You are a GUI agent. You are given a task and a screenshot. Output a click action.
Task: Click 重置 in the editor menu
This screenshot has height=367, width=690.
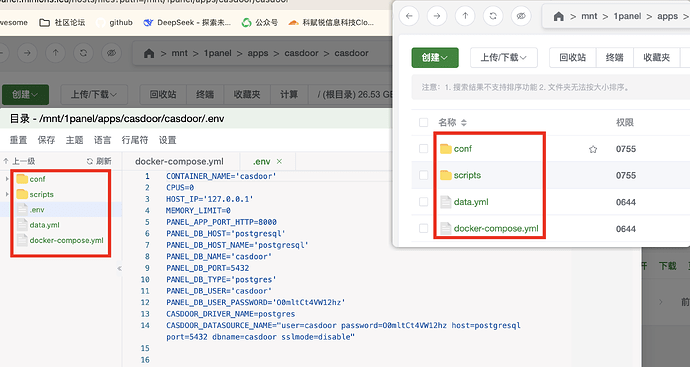coord(18,140)
